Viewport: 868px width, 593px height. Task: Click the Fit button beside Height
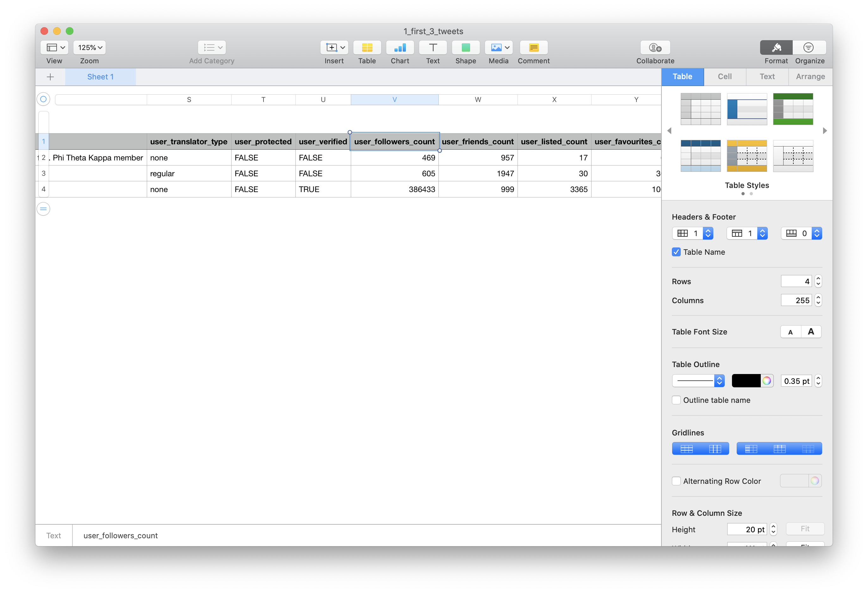click(805, 529)
